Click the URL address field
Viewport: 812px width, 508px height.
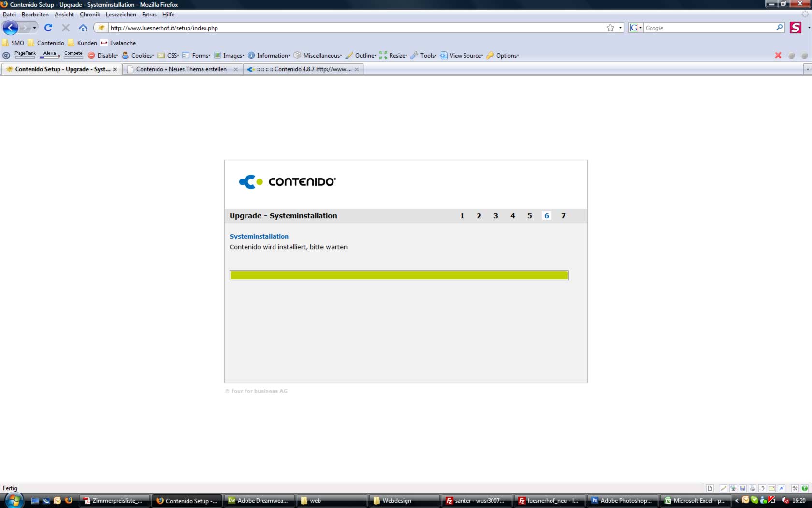point(353,28)
